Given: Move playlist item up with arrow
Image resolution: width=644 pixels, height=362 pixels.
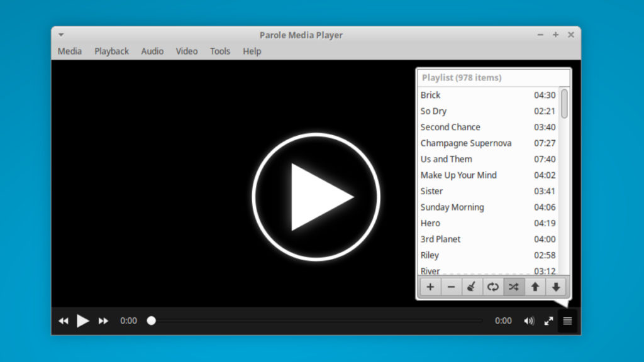Looking at the screenshot, I should click(535, 287).
